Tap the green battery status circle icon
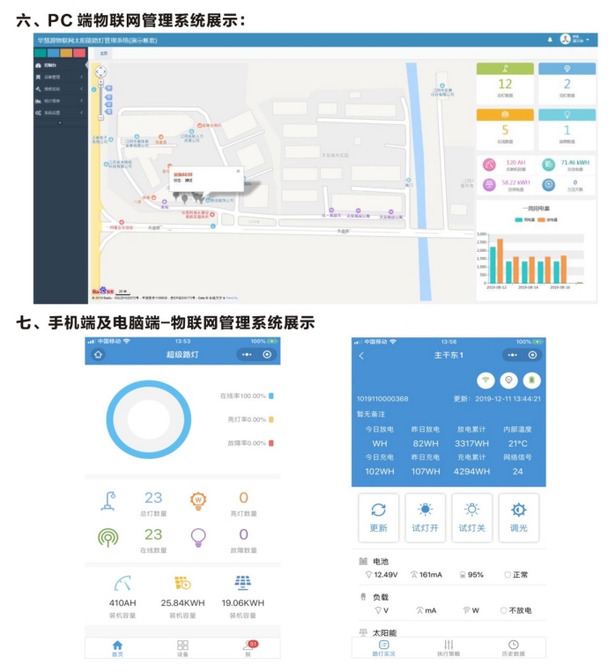This screenshot has width=616, height=672. tap(532, 380)
